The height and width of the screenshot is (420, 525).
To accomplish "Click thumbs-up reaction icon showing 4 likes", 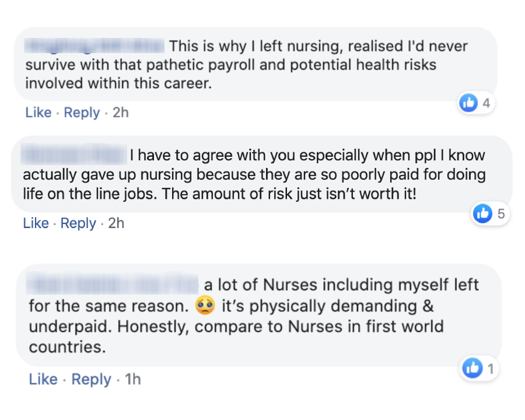I will coord(468,104).
